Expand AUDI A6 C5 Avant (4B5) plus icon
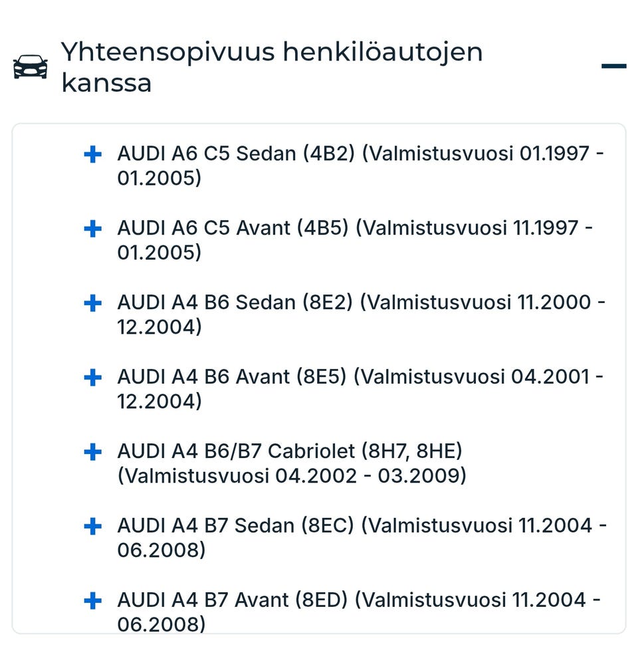 pyautogui.click(x=93, y=229)
